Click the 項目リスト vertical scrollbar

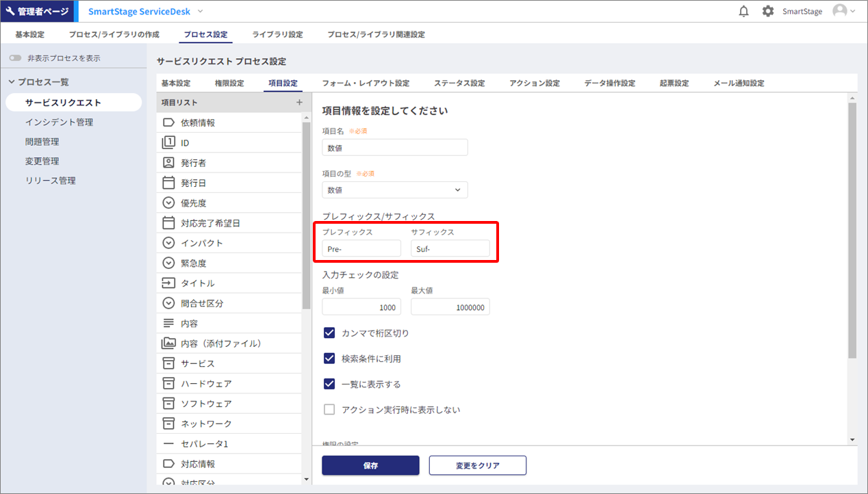(306, 212)
